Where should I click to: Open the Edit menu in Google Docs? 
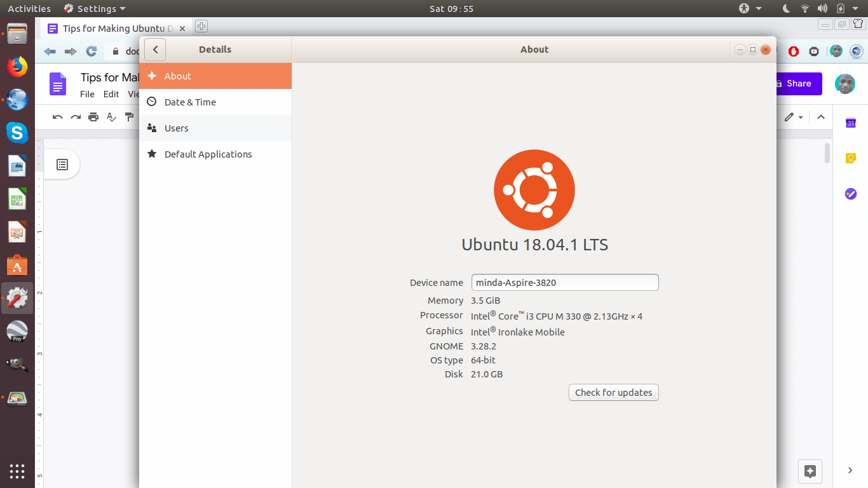111,94
